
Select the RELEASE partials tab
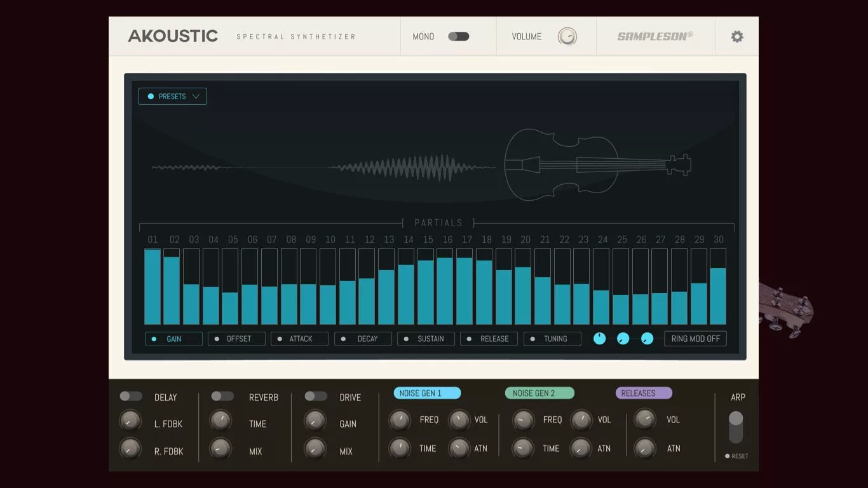[x=489, y=339]
